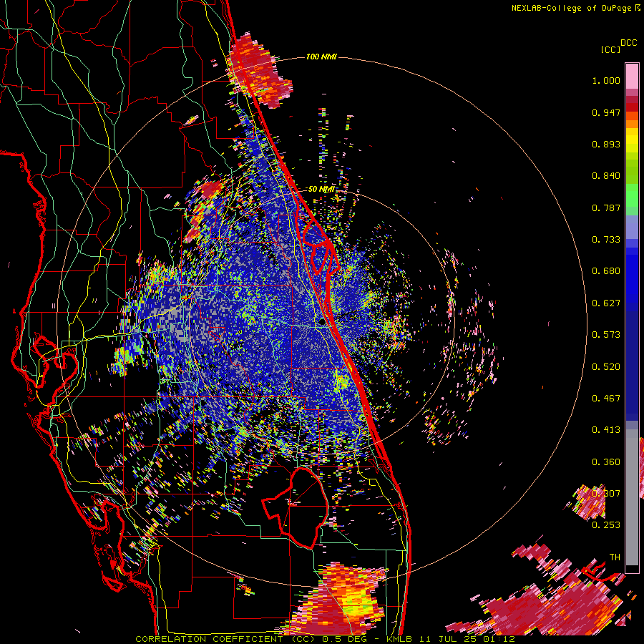Image resolution: width=644 pixels, height=644 pixels.
Task: Select the 0.787 scale value
Action: tap(606, 208)
